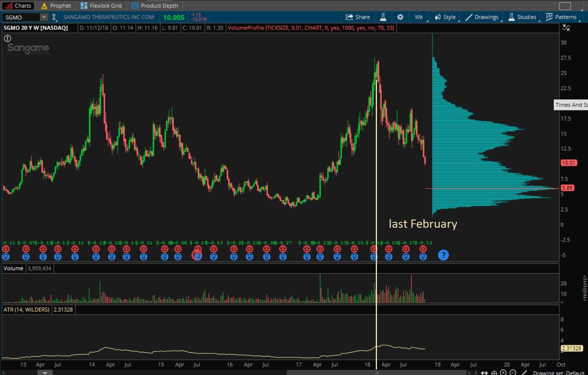Click the Share button
This screenshot has height=375, width=588.
pyautogui.click(x=358, y=17)
